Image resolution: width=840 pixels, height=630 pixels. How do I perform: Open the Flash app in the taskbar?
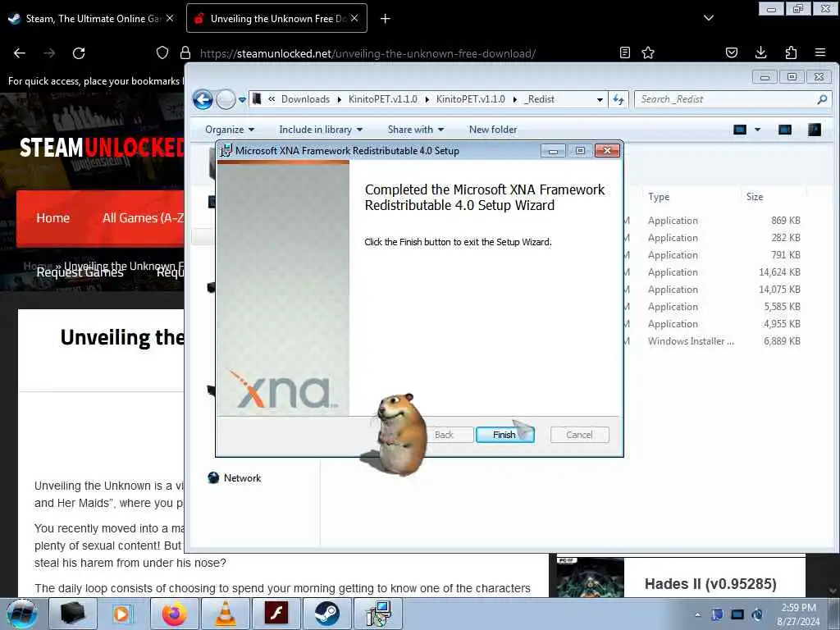tap(276, 614)
